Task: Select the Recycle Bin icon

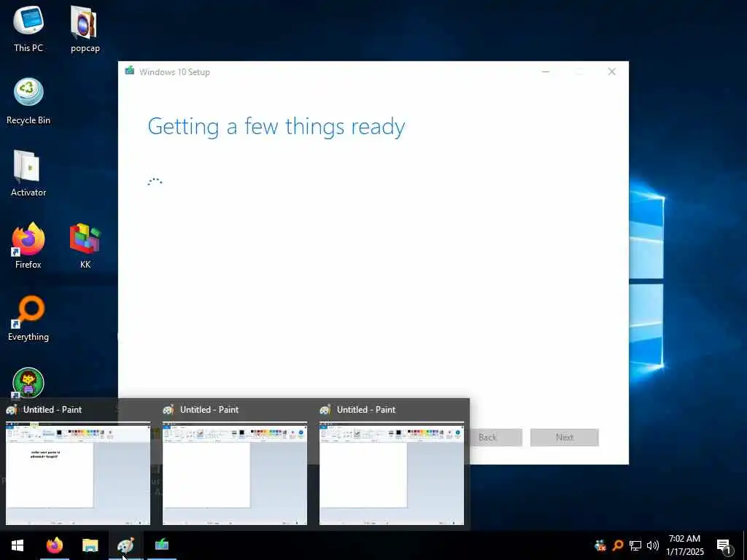Action: tap(28, 101)
